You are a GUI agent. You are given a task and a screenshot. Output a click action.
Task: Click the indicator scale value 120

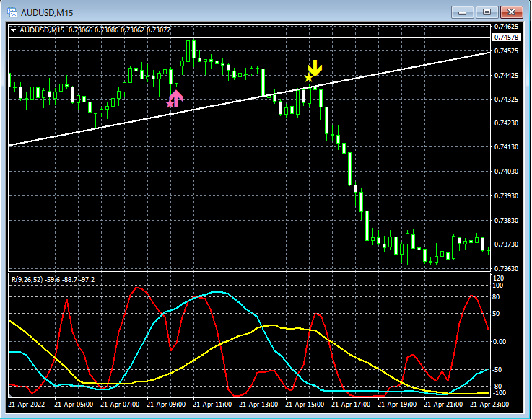tap(498, 278)
